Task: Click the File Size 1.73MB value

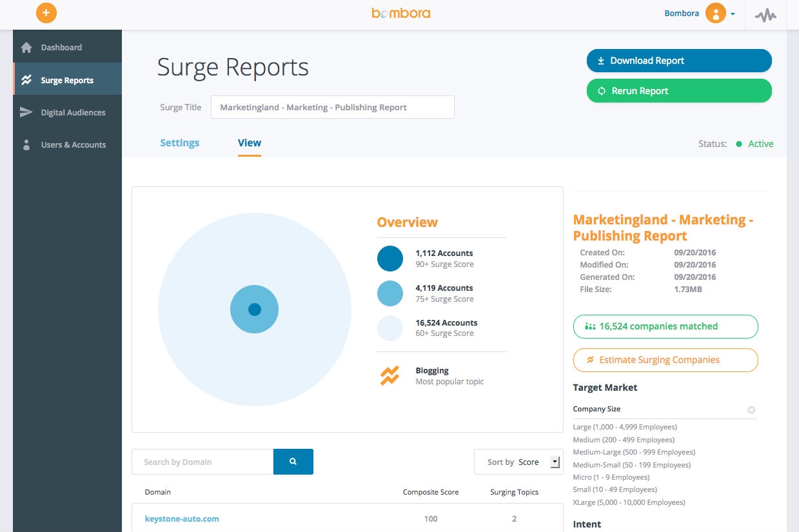Action: (x=688, y=290)
